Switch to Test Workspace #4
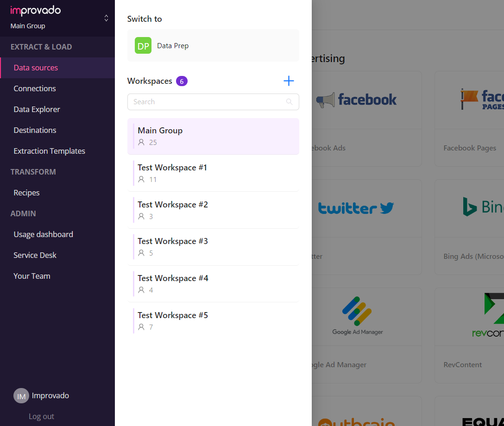 pos(213,284)
